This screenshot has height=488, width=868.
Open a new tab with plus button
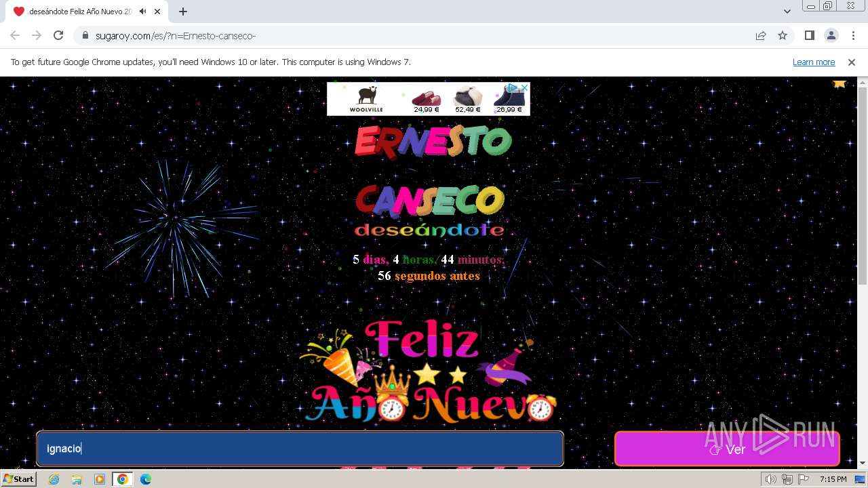pyautogui.click(x=183, y=12)
